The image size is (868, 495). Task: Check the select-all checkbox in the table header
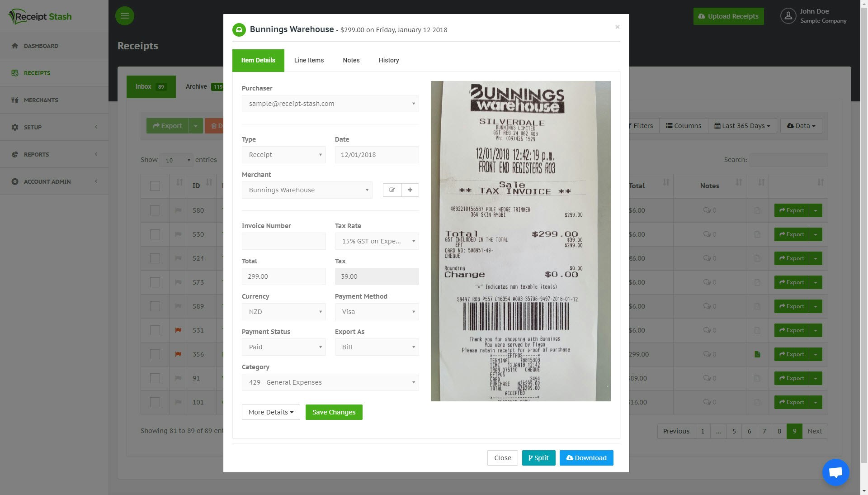click(155, 186)
